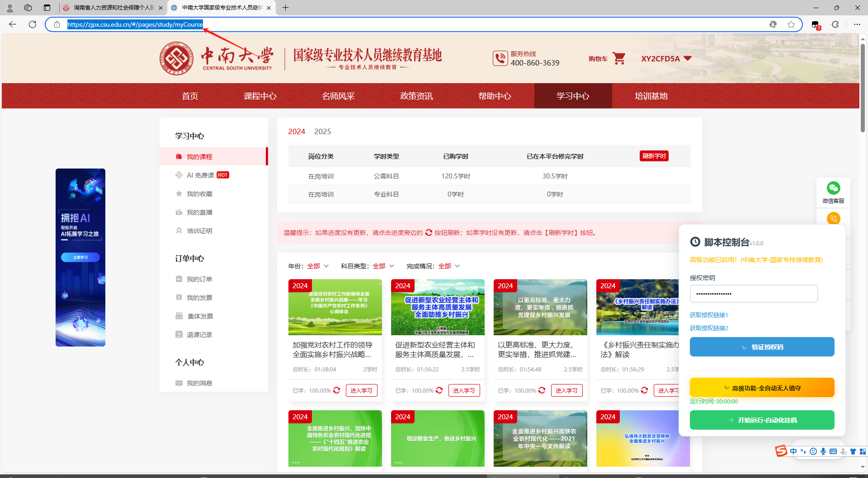Open the shopping cart icon
The image size is (868, 478).
point(619,58)
